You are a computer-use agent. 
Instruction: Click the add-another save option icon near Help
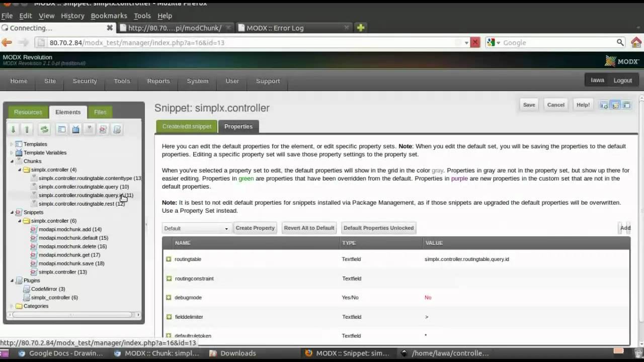(604, 105)
